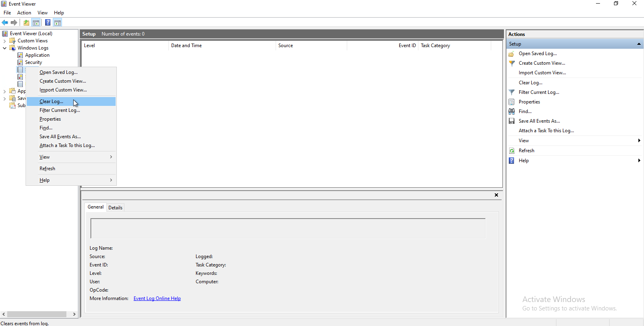
Task: Sort by the Level column header
Action: [x=125, y=46]
